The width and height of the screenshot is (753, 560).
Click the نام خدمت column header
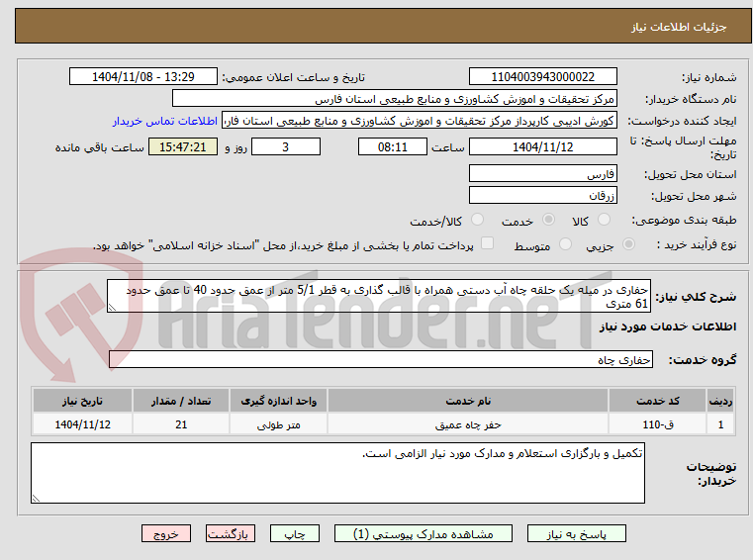(468, 401)
